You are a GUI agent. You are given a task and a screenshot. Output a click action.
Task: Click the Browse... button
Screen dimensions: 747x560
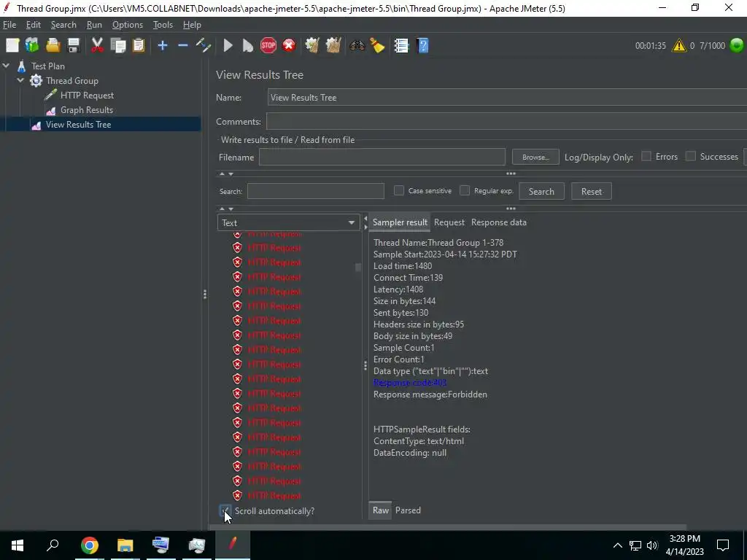click(x=535, y=157)
